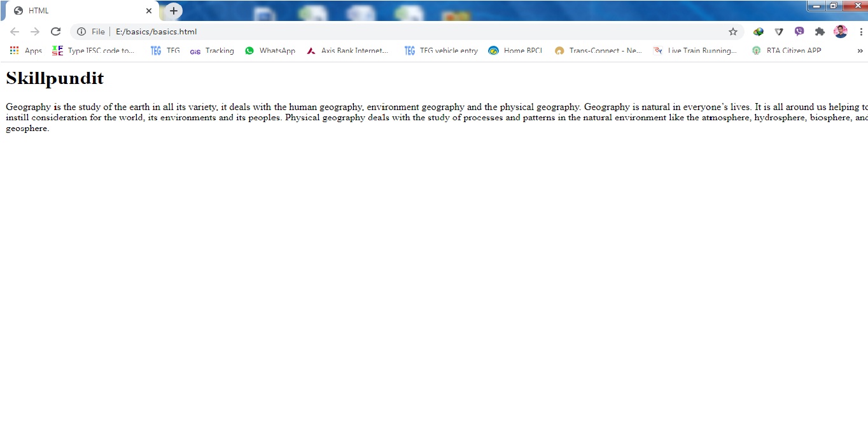868x430 pixels.
Task: Open the Trans-Connect bookmark
Action: tap(598, 51)
